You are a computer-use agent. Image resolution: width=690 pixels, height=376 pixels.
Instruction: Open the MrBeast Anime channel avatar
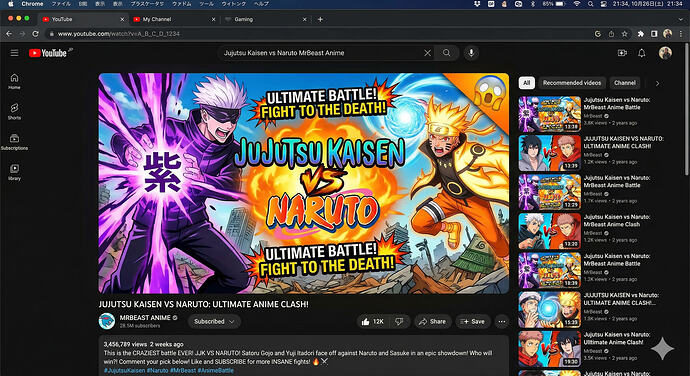tap(107, 321)
